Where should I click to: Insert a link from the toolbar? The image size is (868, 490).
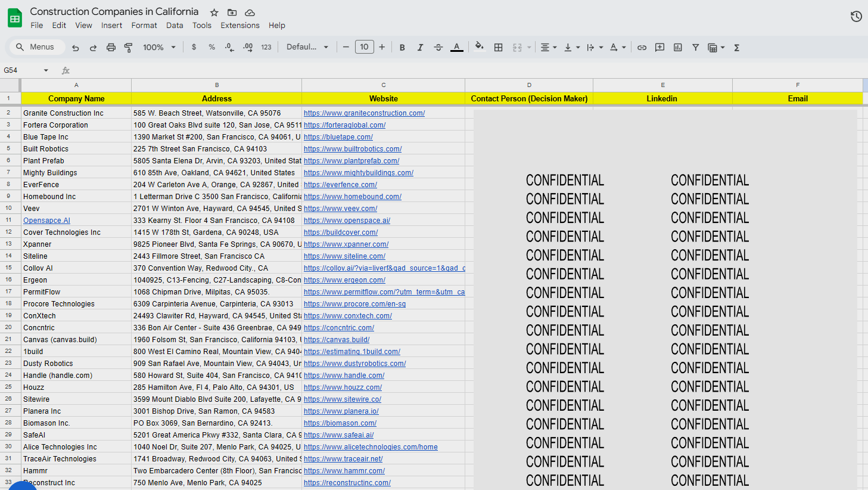pyautogui.click(x=642, y=48)
